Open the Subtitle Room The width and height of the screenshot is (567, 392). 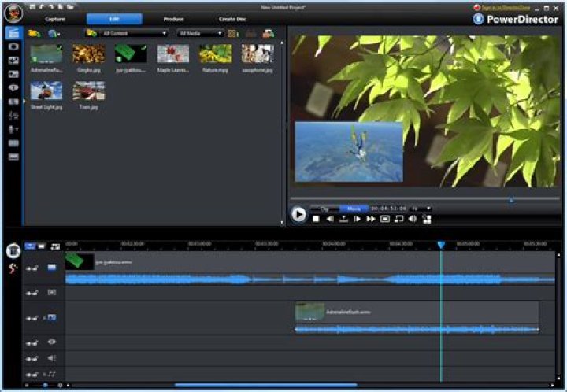pyautogui.click(x=13, y=157)
